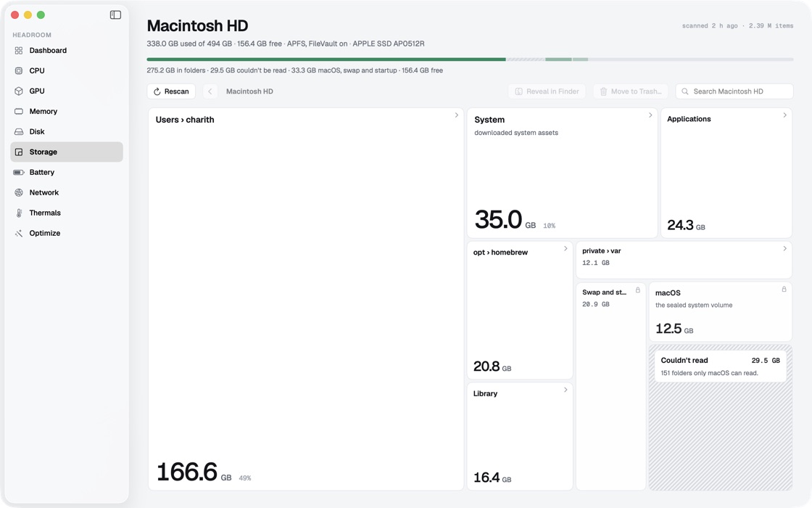Click the CPU chip icon
The image size is (812, 508).
pos(19,70)
